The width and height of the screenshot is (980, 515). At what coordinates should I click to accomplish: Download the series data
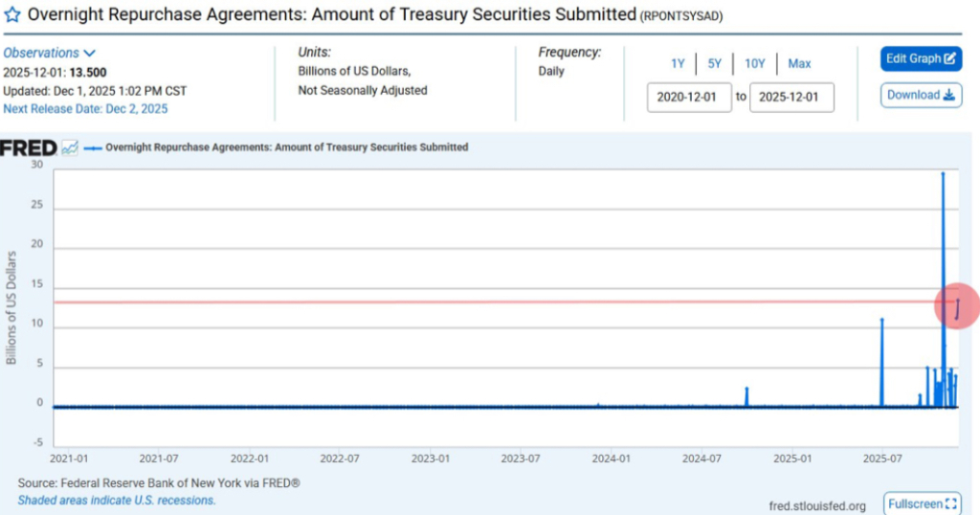(x=921, y=95)
